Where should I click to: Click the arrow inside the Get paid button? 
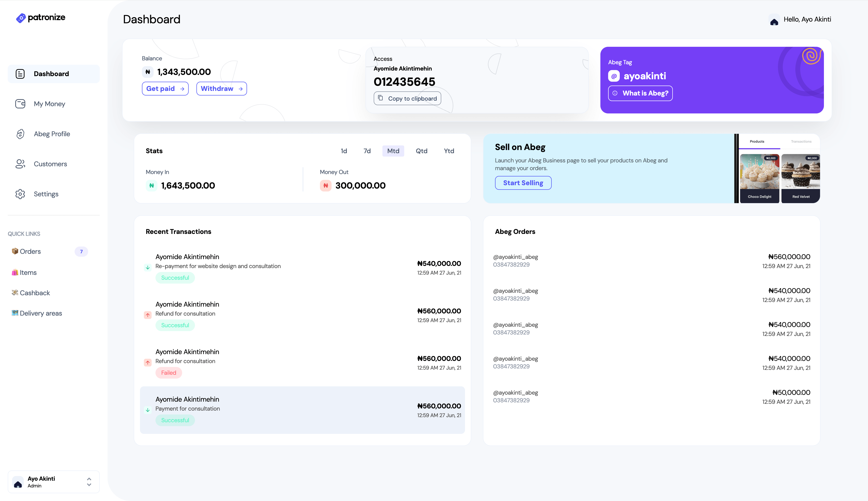tap(182, 89)
